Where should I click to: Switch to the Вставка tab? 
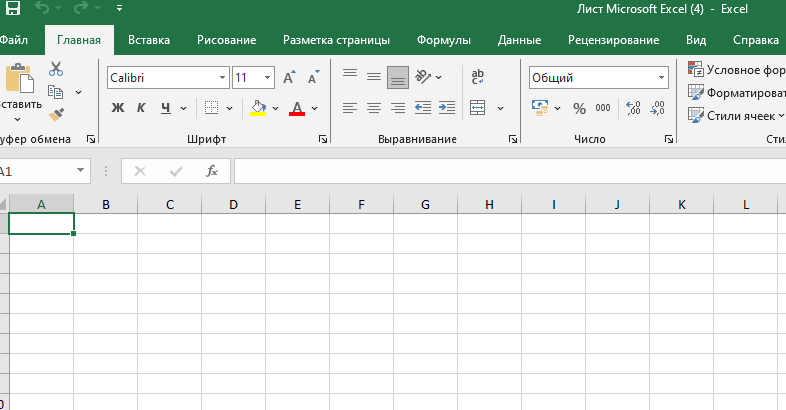pos(149,40)
